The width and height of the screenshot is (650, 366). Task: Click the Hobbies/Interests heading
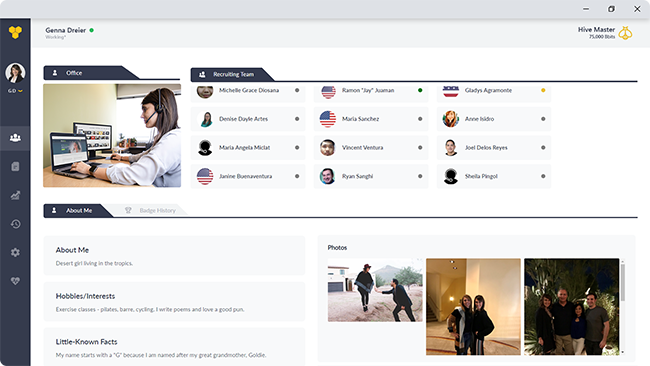point(85,296)
